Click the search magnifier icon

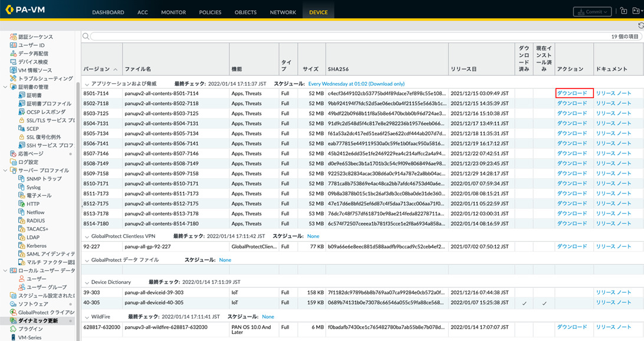click(x=86, y=36)
